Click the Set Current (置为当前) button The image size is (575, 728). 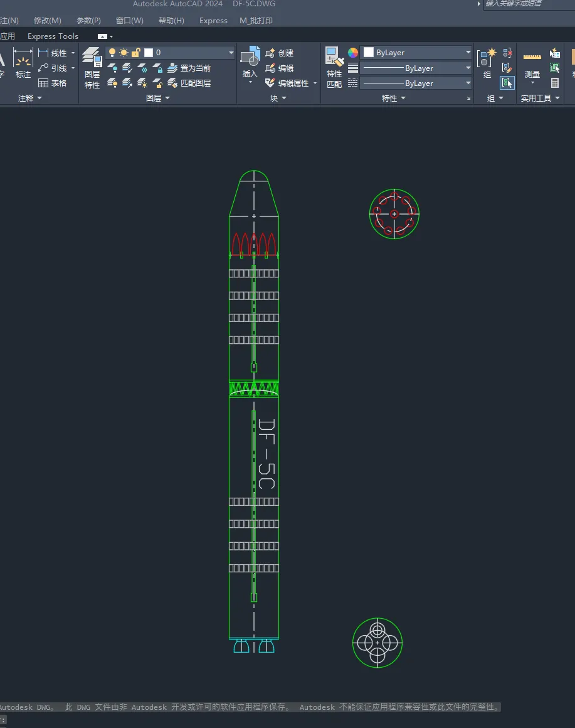[189, 68]
